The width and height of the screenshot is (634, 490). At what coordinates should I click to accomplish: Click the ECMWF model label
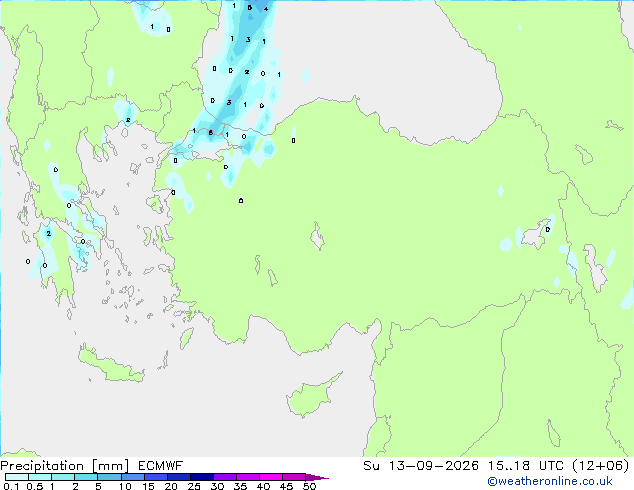161,466
